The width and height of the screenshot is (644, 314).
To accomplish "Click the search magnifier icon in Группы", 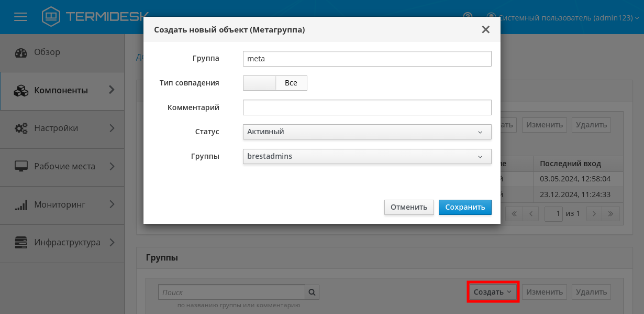I will [312, 292].
